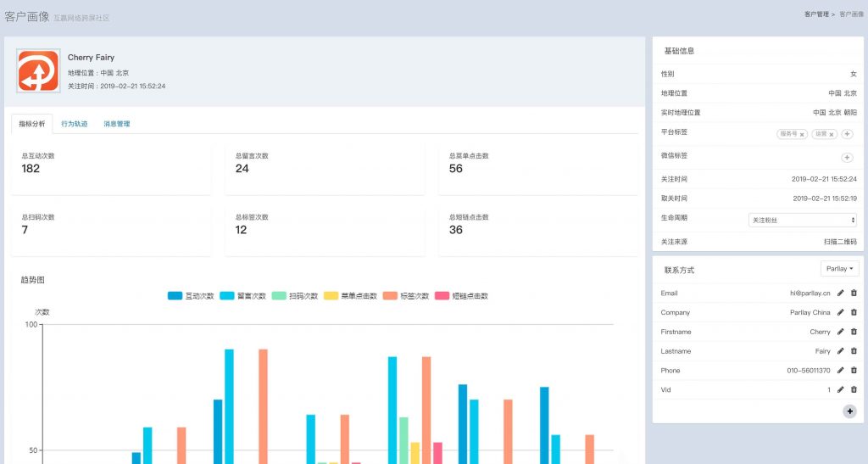
Task: Click the 性别 value 女
Action: coord(854,74)
